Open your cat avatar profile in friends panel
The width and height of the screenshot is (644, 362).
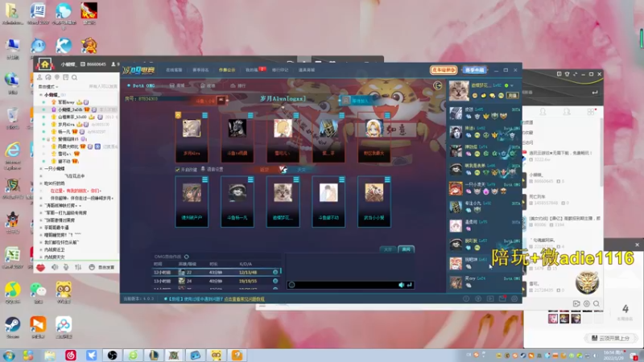click(459, 90)
